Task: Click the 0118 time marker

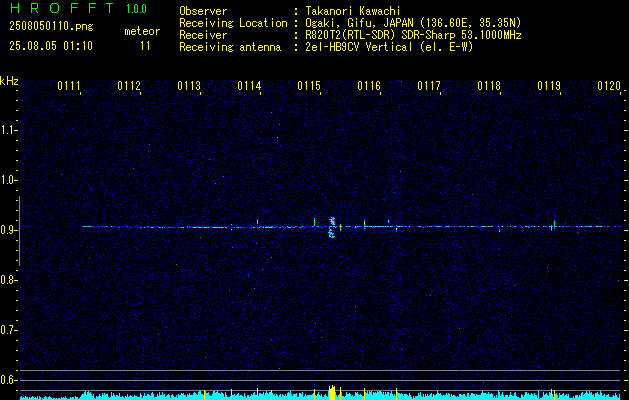Action: click(489, 86)
